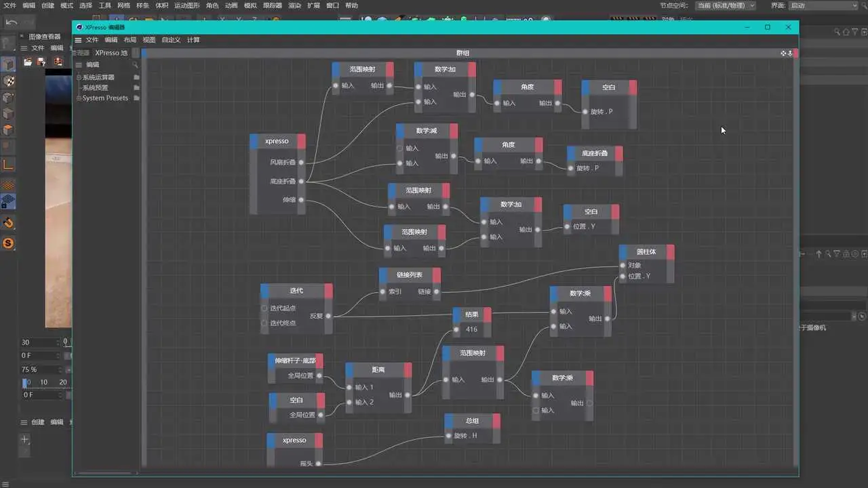Select the Points mode icon
868x488 pixels.
(x=9, y=97)
